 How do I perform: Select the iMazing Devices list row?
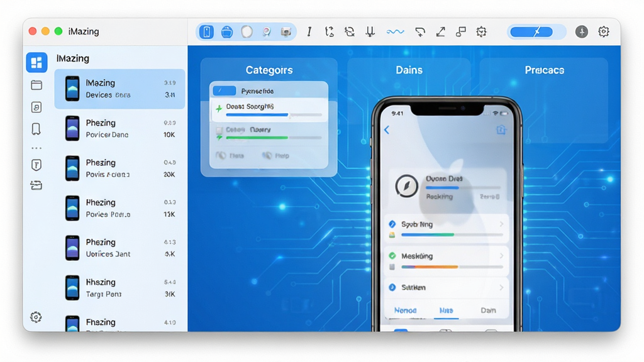click(x=119, y=89)
